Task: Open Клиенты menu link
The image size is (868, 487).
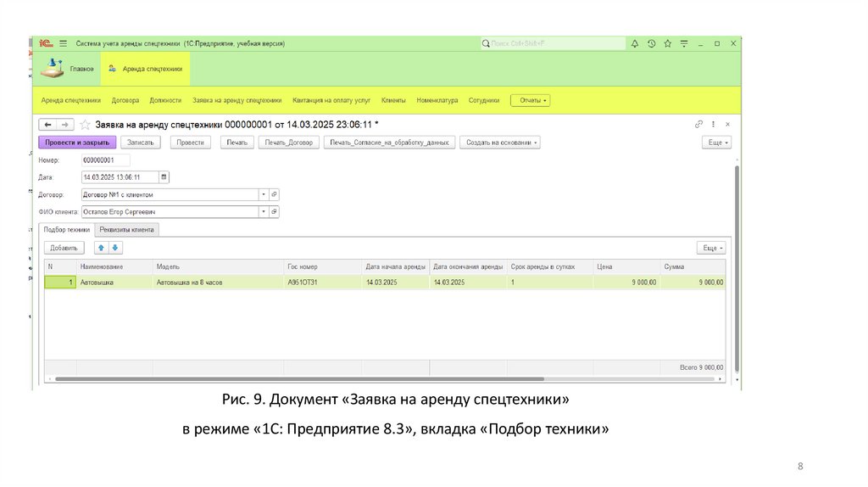Action: [393, 100]
